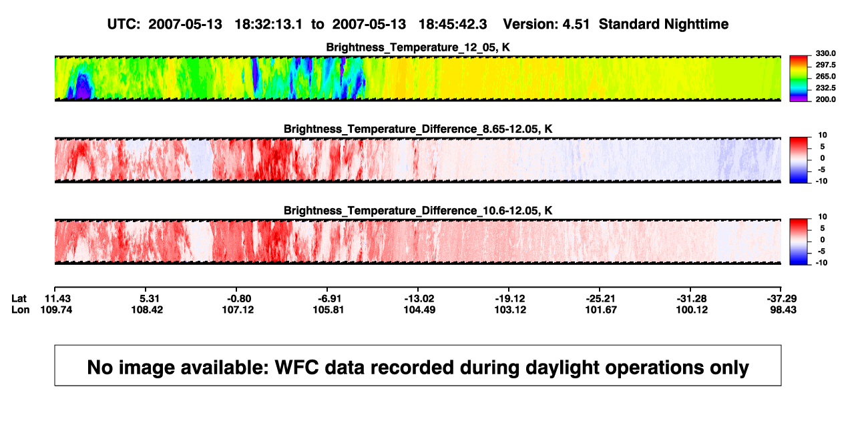Viewport: 868px width, 445px height.
Task: Click longitude value 101.67
Action: click(602, 310)
